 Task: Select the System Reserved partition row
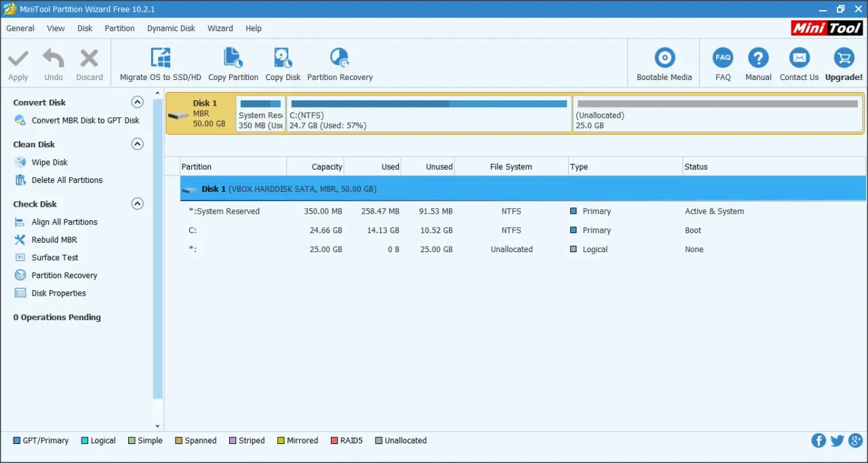coord(523,212)
